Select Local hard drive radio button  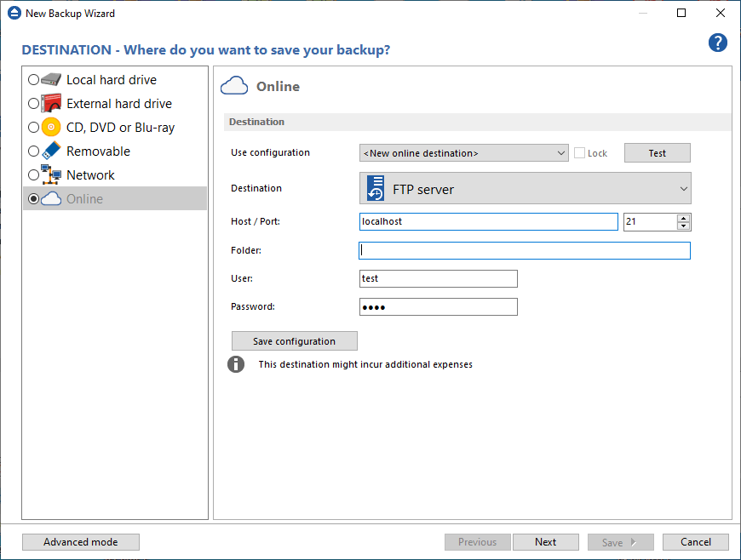tap(33, 79)
